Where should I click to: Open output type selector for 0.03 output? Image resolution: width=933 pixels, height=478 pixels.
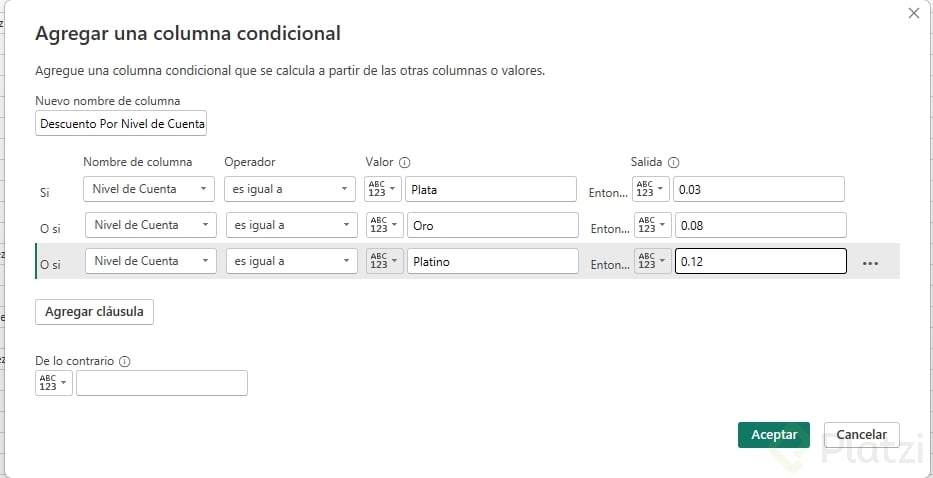click(651, 190)
